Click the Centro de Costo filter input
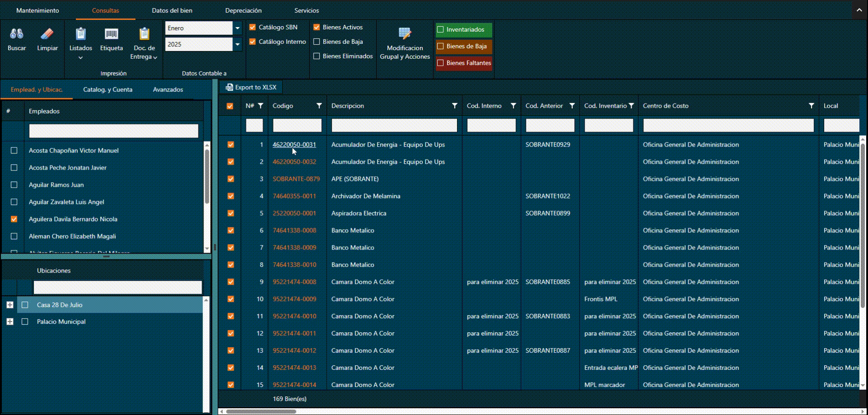 tap(728, 125)
